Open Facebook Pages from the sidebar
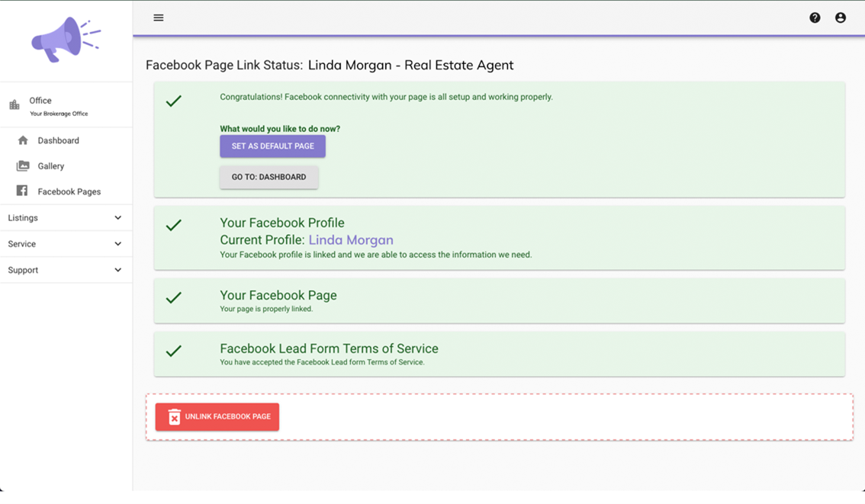The image size is (865, 504). [69, 192]
